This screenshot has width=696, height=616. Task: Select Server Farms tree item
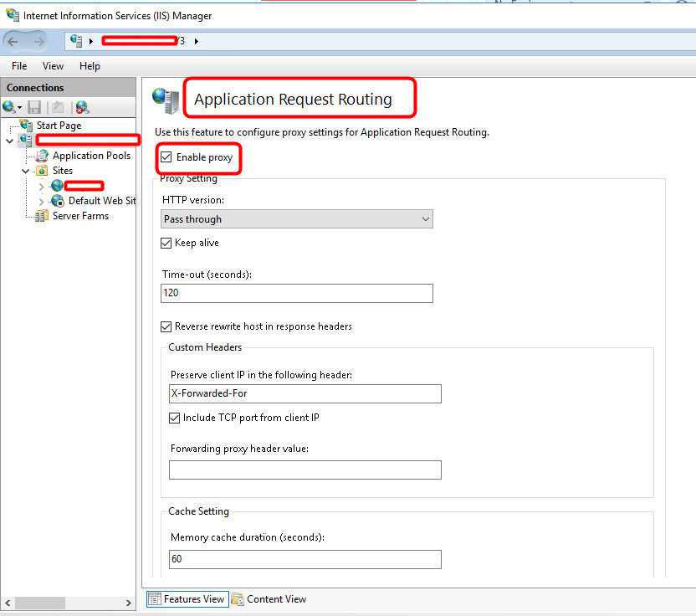click(x=80, y=216)
